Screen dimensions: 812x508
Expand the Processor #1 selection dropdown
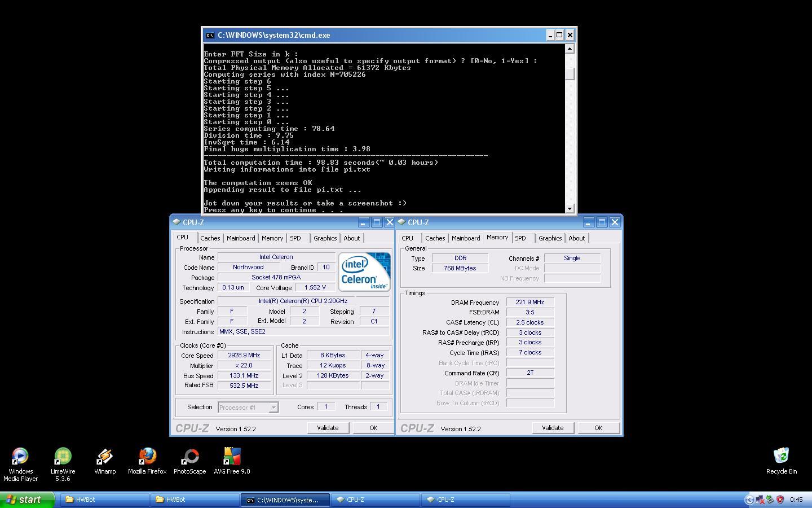click(273, 408)
